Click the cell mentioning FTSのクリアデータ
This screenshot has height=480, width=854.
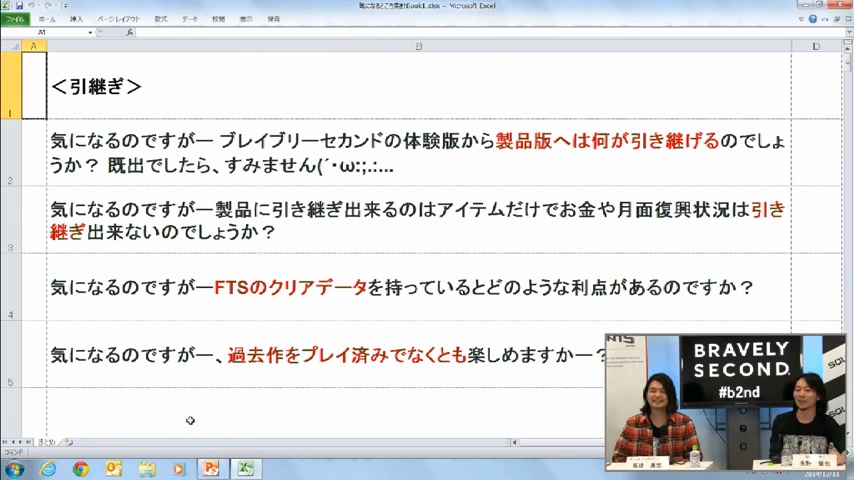coord(419,287)
